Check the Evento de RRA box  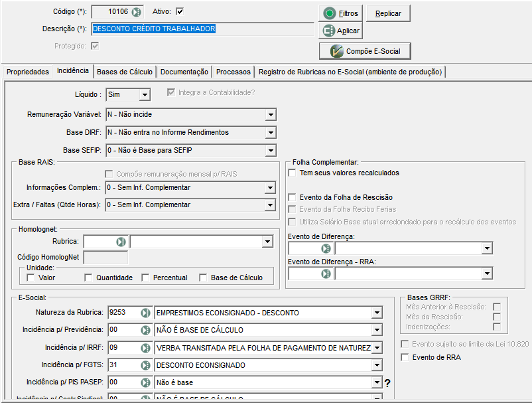[405, 357]
